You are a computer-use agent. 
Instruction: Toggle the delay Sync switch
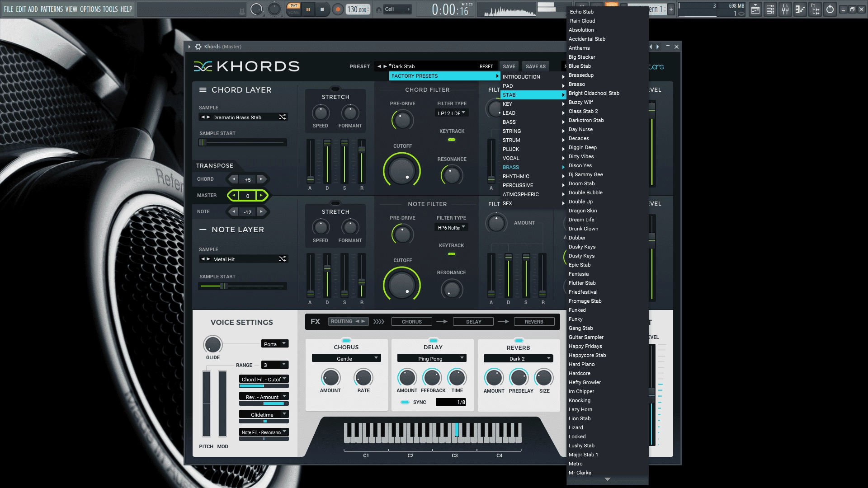(x=405, y=402)
